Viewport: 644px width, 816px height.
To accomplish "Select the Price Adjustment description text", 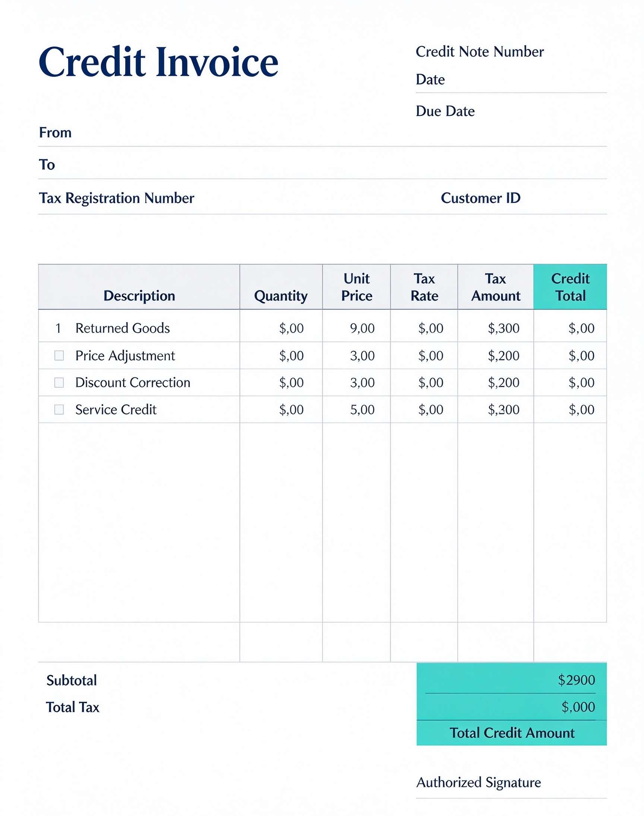I will point(125,356).
